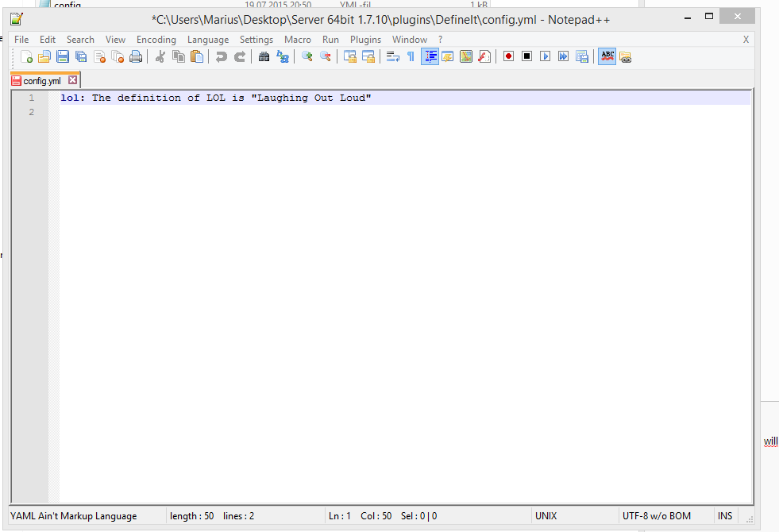Click the Cut scissors icon
The height and width of the screenshot is (532, 779).
click(160, 56)
